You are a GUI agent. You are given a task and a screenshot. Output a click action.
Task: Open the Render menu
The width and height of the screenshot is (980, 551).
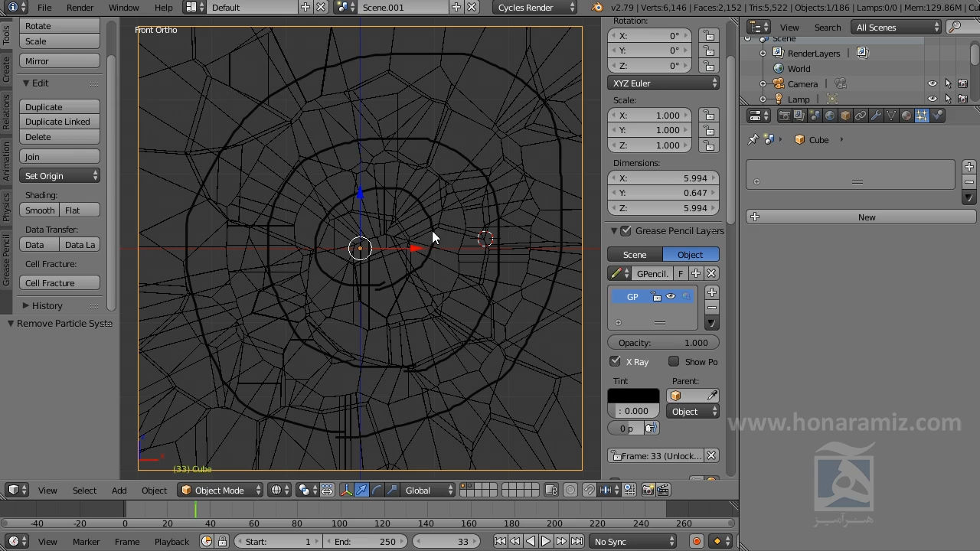pyautogui.click(x=80, y=8)
